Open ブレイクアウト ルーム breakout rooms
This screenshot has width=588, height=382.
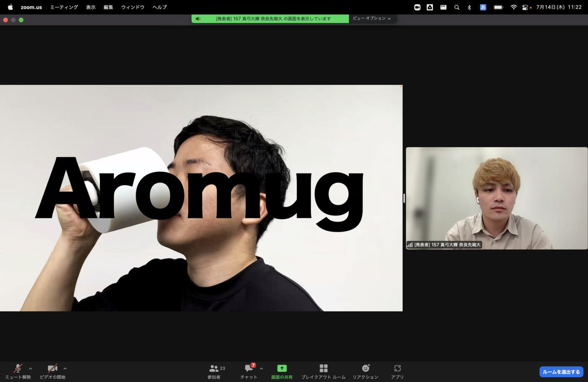[x=323, y=369]
